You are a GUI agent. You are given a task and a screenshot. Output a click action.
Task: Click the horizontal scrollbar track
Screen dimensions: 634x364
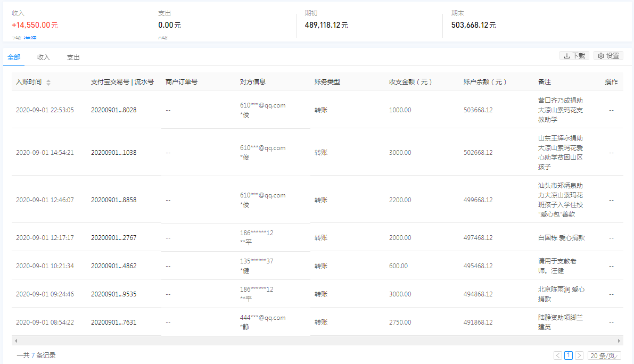click(x=317, y=341)
